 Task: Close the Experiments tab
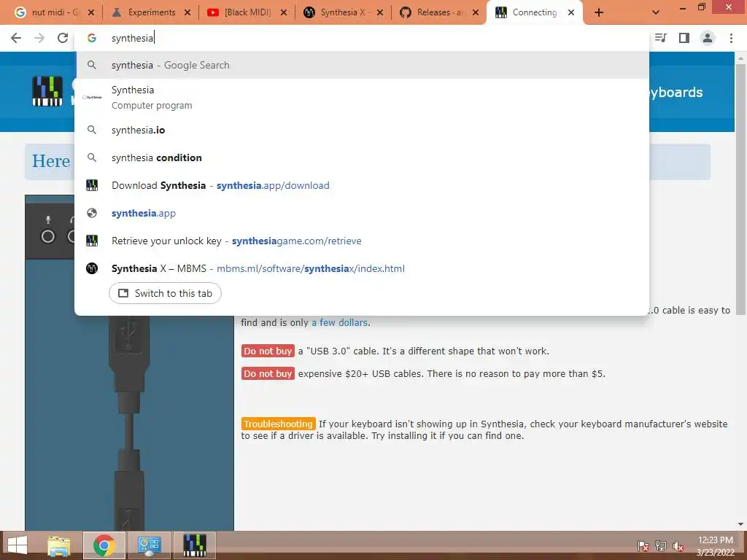coord(187,13)
